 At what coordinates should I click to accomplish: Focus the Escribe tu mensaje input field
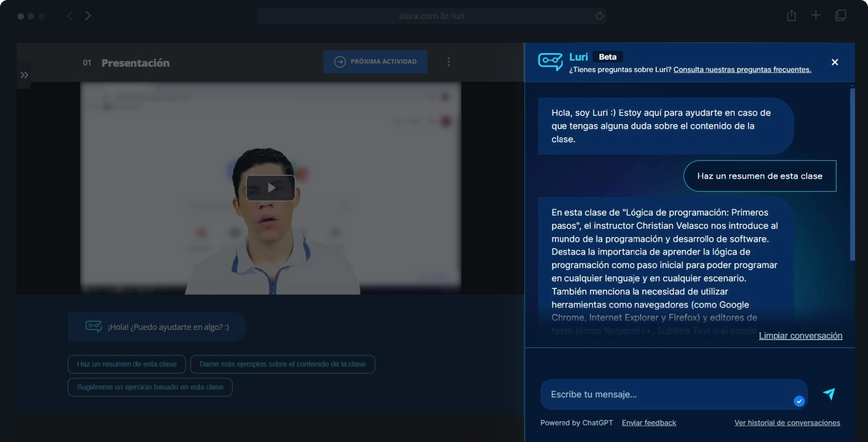(x=674, y=394)
